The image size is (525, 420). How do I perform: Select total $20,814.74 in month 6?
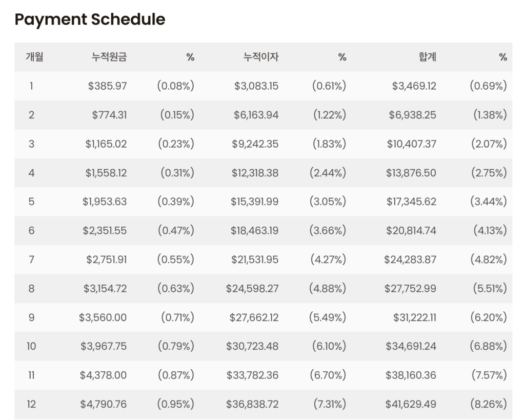(411, 230)
